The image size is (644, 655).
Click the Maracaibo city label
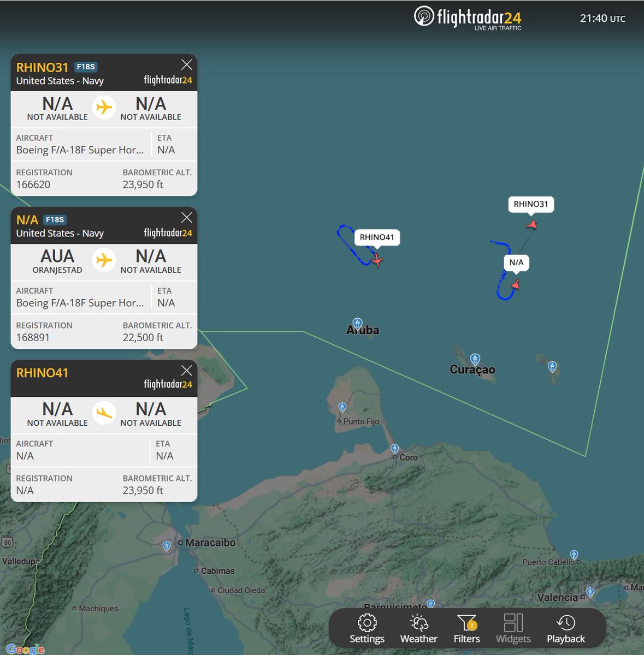pyautogui.click(x=210, y=543)
